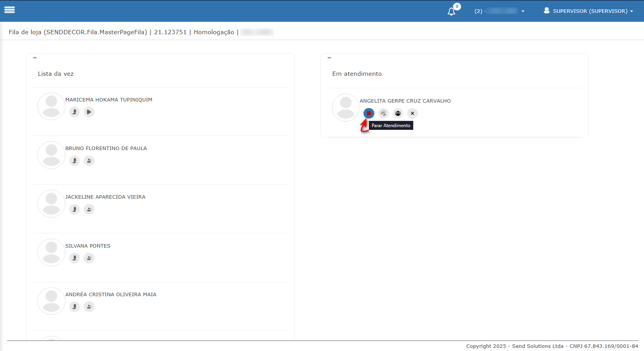This screenshot has width=644, height=351.
Task: Open the store selector dropdown labeled (2)
Action: pos(500,11)
